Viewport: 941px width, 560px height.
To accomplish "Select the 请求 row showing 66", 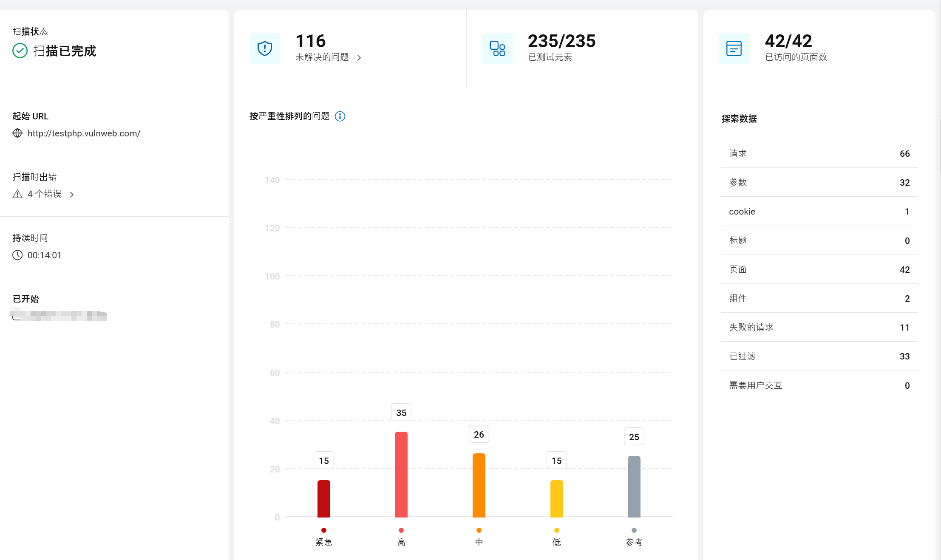I will [819, 154].
